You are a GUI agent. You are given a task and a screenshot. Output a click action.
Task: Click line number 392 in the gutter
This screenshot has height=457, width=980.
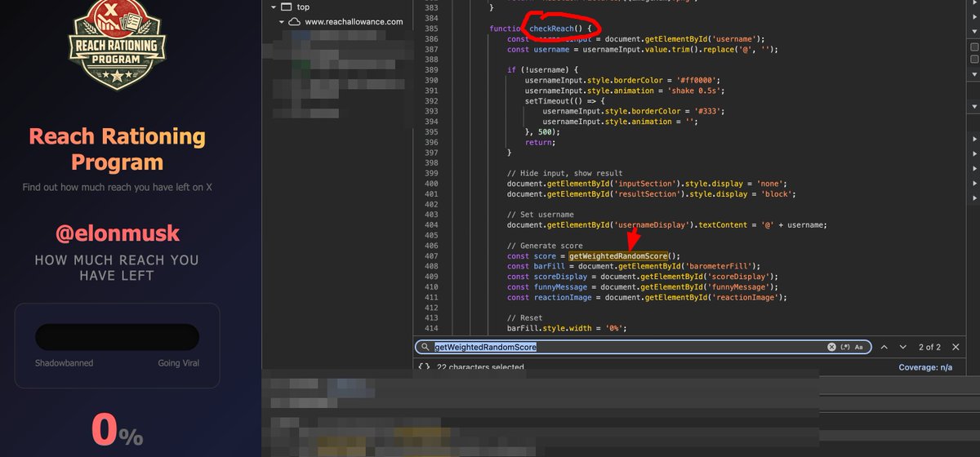click(431, 101)
